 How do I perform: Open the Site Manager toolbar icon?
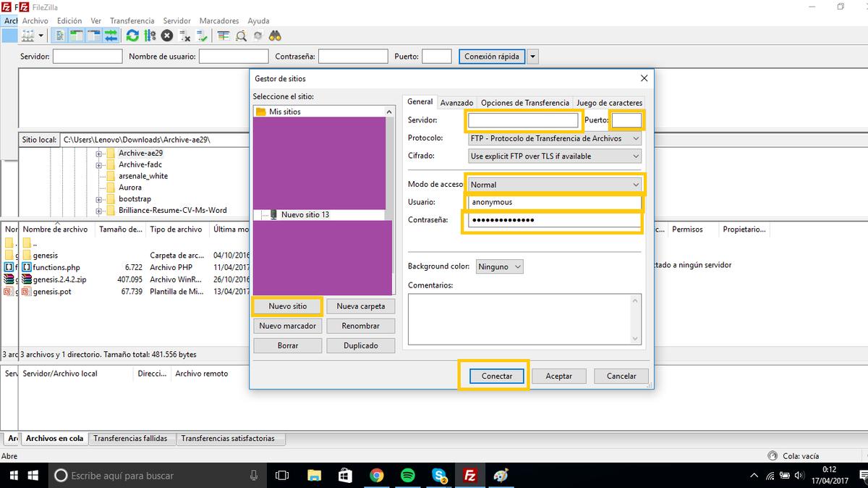(x=29, y=35)
